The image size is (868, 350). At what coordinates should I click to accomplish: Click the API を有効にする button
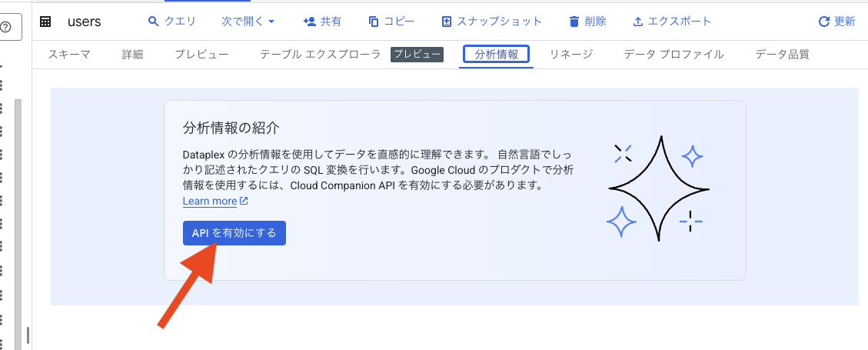pyautogui.click(x=234, y=233)
